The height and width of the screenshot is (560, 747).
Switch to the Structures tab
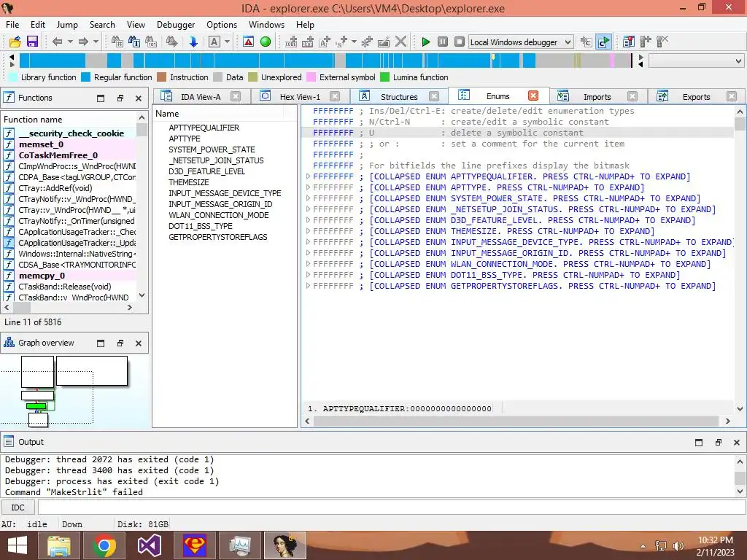[x=399, y=97]
